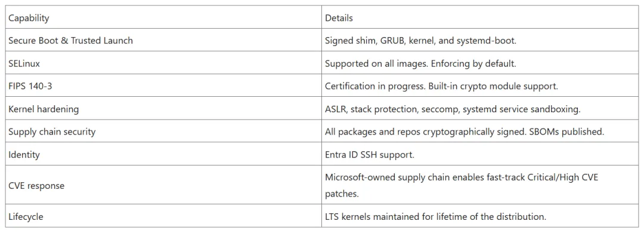Select the FIPS 140-3 cell
The height and width of the screenshot is (233, 644).
click(163, 85)
